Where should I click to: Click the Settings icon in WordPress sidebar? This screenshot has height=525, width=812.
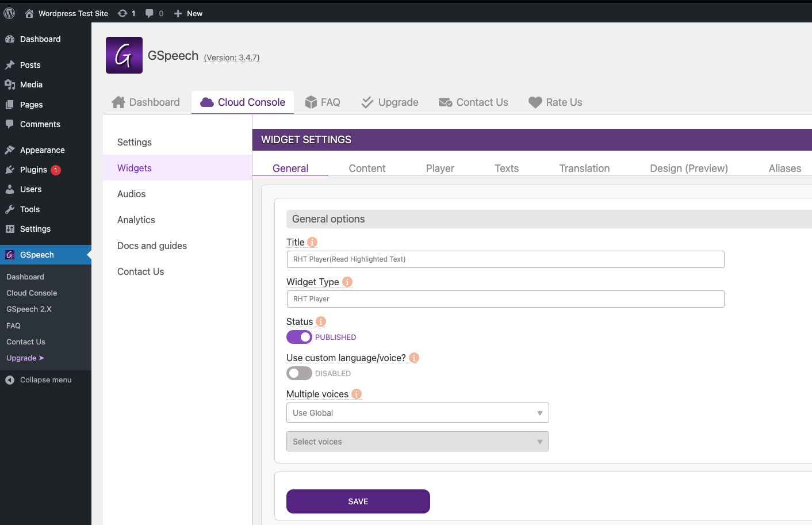tap(10, 229)
